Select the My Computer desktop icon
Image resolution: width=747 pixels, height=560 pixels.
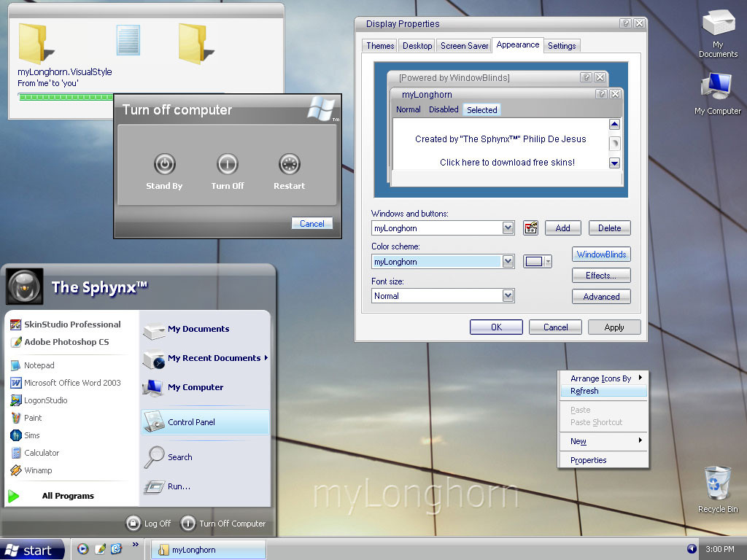(x=718, y=94)
